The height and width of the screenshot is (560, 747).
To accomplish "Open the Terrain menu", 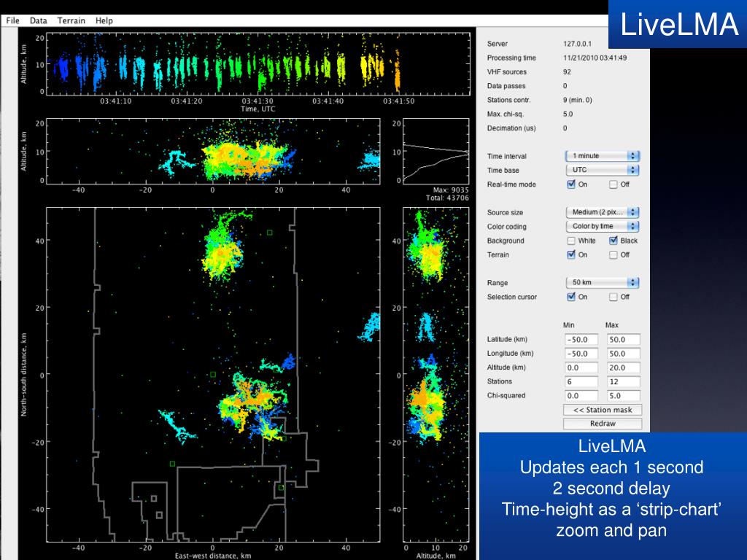I will (x=71, y=20).
